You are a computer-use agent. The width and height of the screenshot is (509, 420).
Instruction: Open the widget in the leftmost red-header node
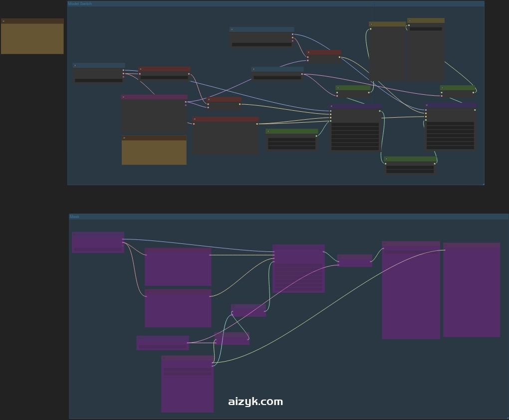point(164,77)
